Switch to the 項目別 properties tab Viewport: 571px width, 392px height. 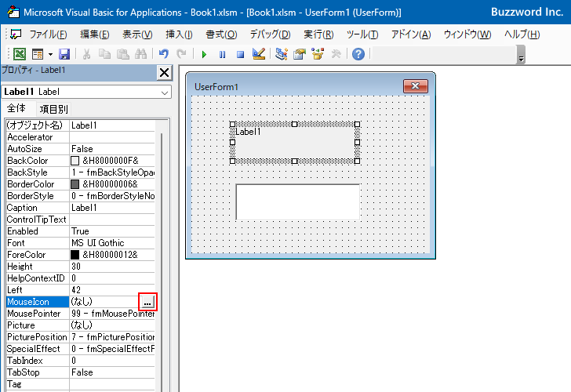[53, 109]
